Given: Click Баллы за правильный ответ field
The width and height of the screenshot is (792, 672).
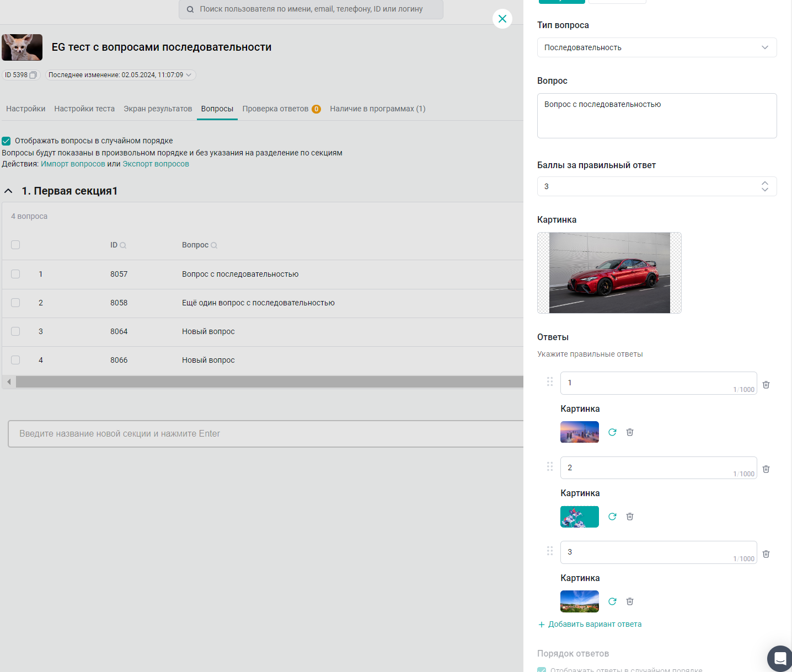Looking at the screenshot, I should 657,186.
